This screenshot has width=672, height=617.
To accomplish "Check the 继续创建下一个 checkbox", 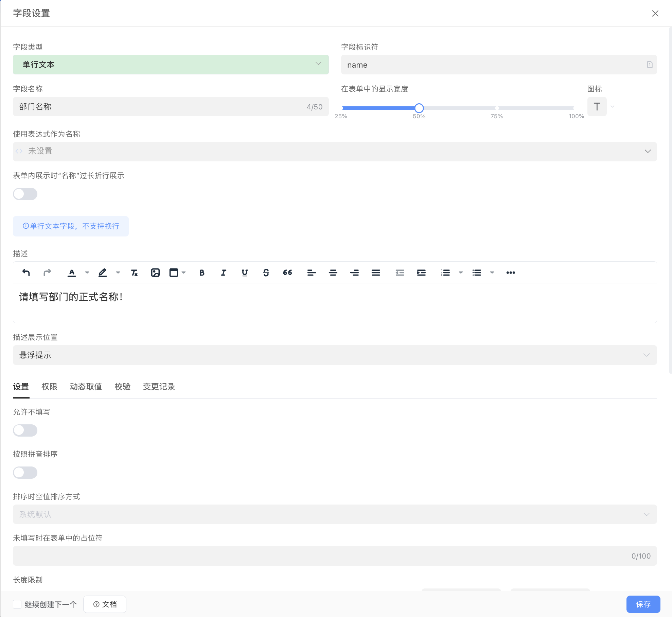I will tap(17, 604).
